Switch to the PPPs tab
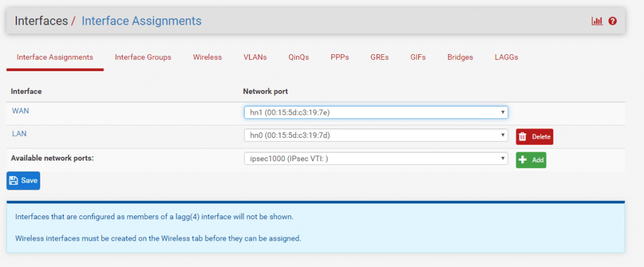This screenshot has width=644, height=267. 340,57
